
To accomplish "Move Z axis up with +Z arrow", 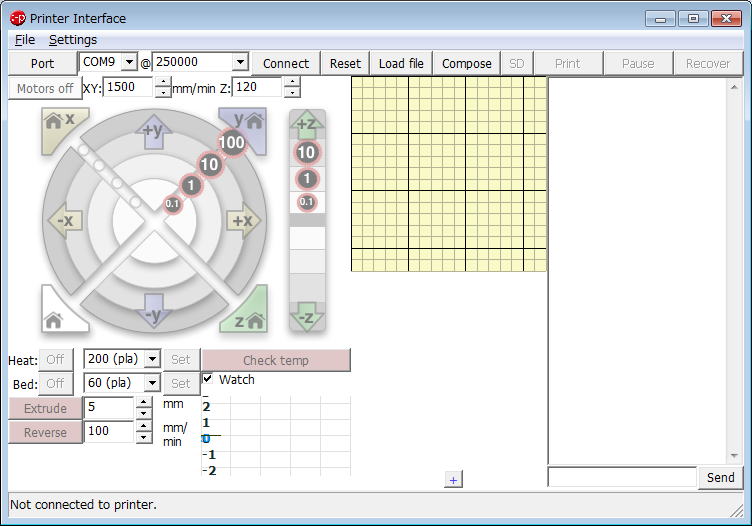I will 307,124.
